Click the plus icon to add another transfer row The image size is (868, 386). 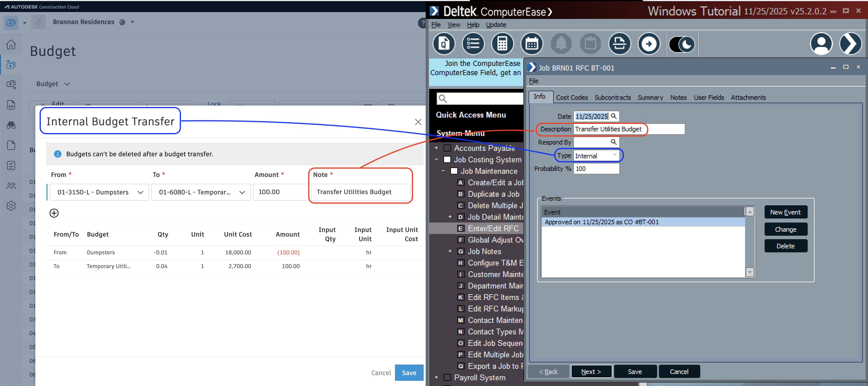[54, 213]
